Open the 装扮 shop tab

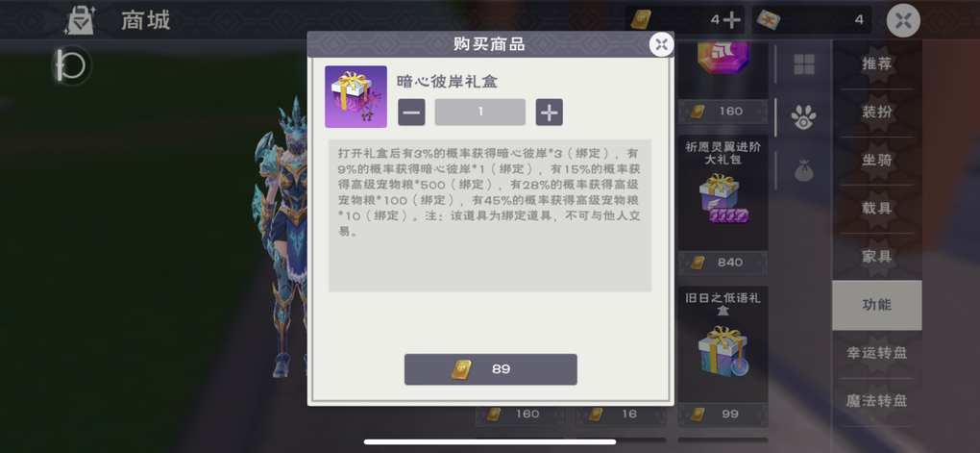point(876,112)
